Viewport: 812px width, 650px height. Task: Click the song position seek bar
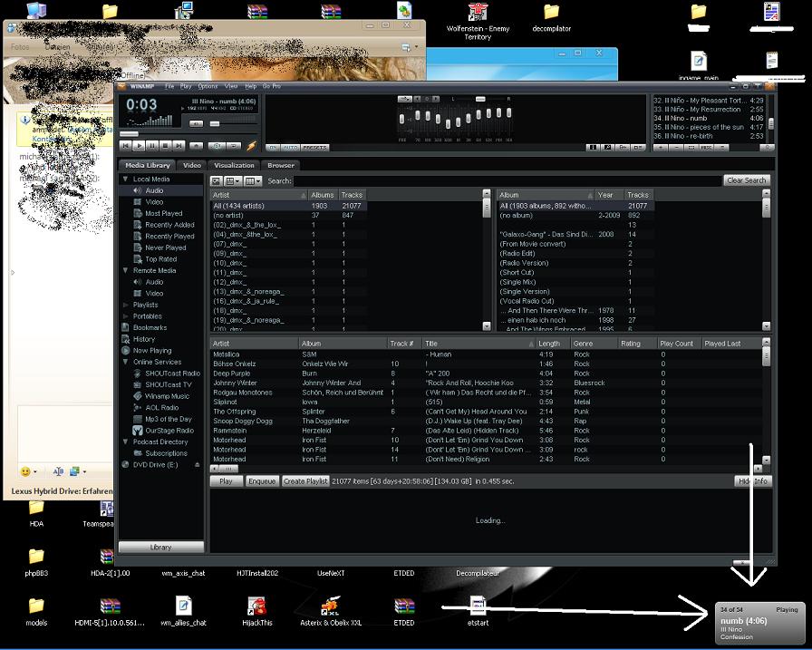181,133
